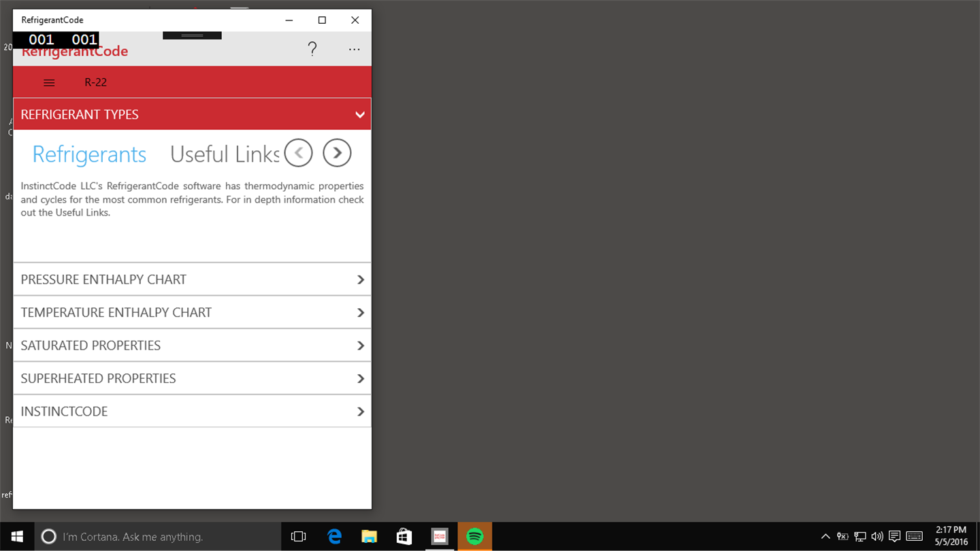Collapse the Refrigerant Types section
980x551 pixels.
click(x=192, y=114)
